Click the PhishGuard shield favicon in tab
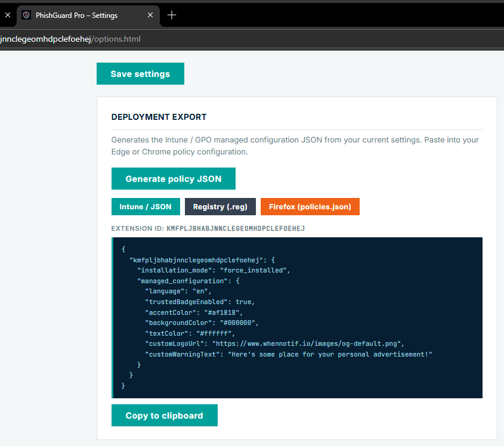 click(x=26, y=15)
